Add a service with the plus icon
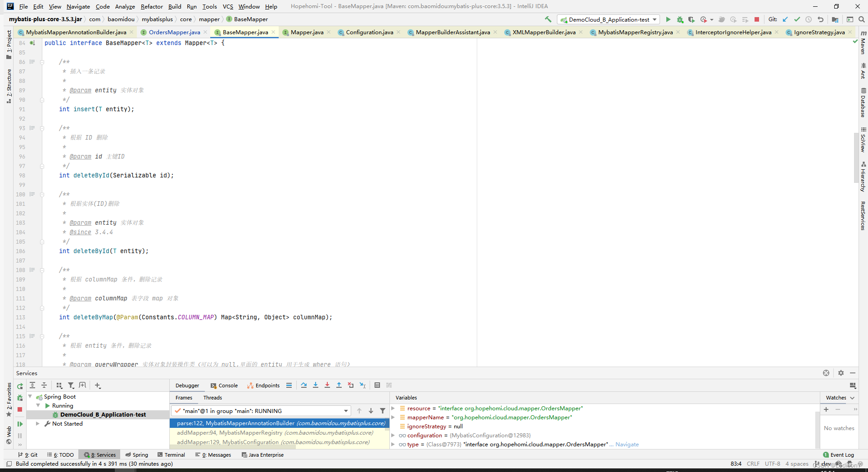 tap(98, 385)
